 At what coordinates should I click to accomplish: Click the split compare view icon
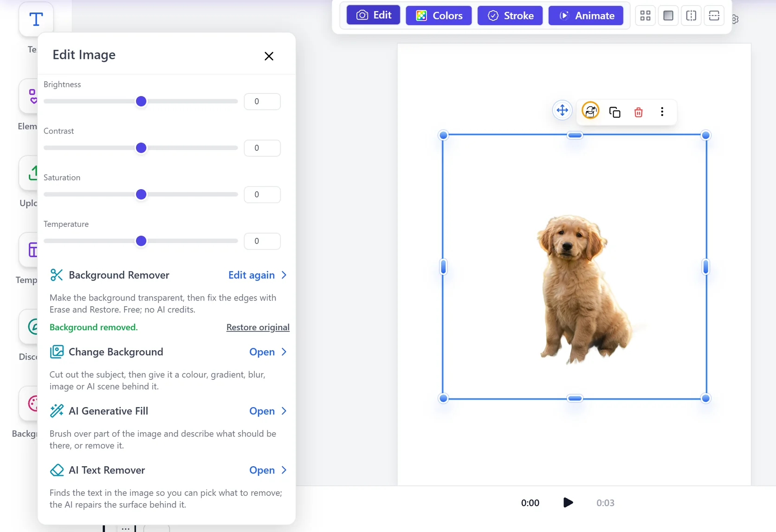pyautogui.click(x=691, y=16)
